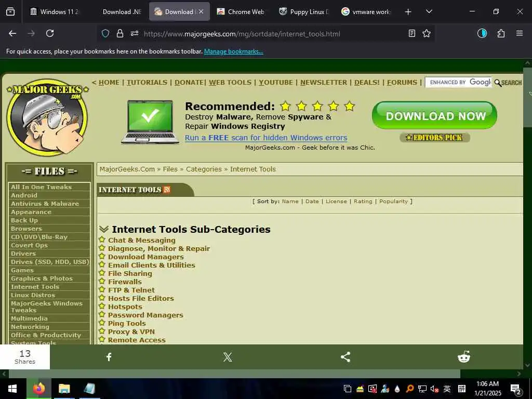The image size is (532, 399).
Task: Click the horizontal page scrollbar
Action: 234,374
